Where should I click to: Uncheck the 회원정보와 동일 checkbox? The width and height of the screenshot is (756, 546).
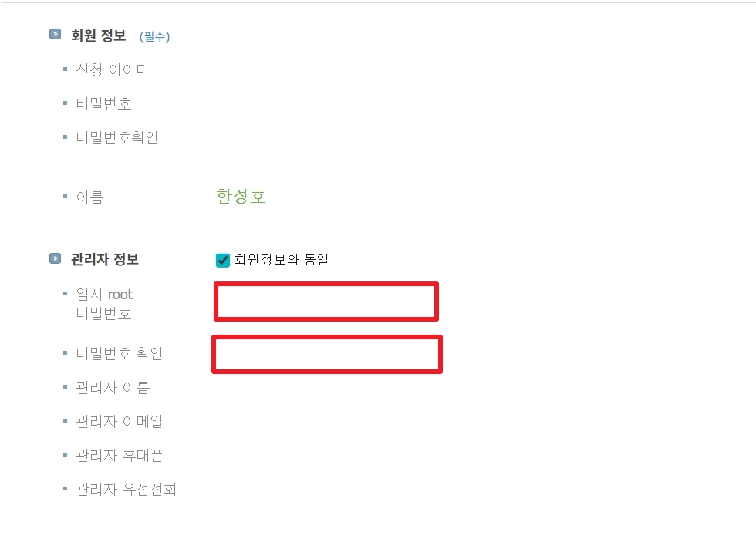(223, 260)
